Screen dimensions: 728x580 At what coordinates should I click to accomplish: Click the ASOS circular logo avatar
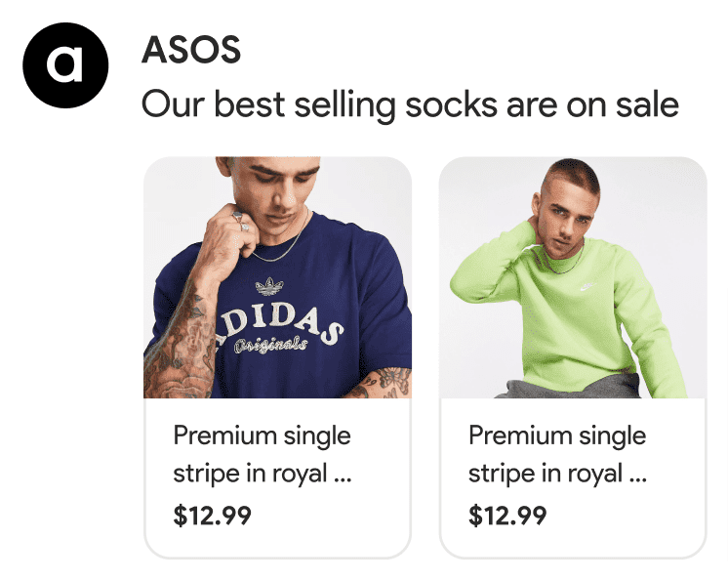point(65,63)
